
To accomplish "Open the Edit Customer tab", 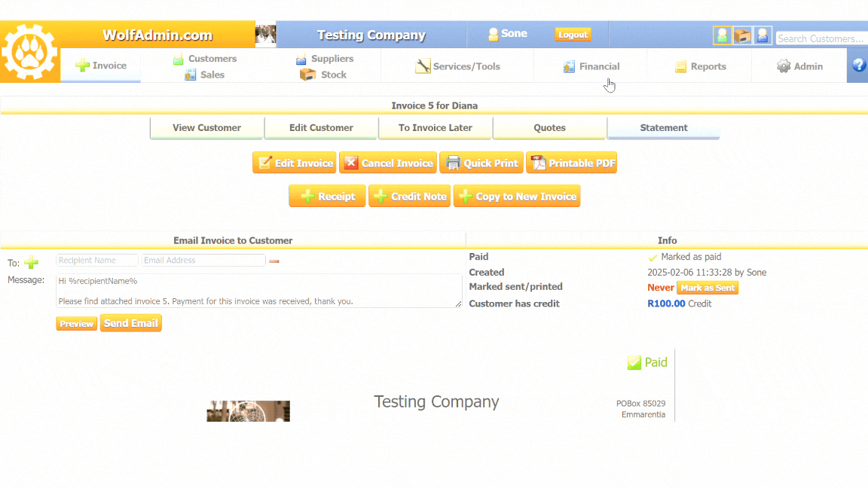I will (x=321, y=128).
